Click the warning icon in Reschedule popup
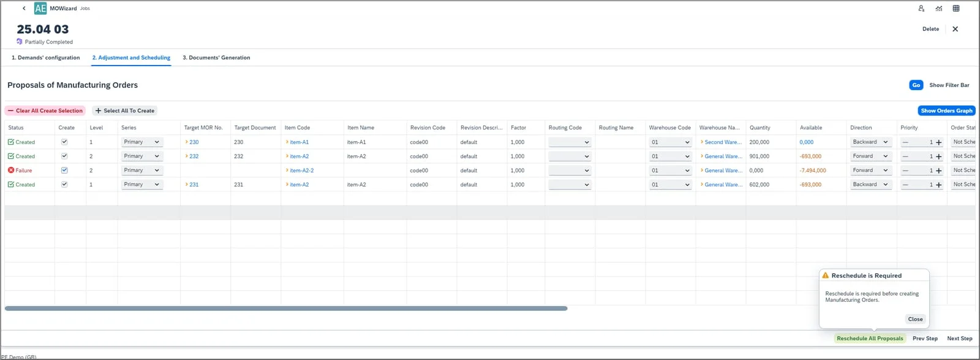Viewport: 980px width, 360px height. [826, 275]
